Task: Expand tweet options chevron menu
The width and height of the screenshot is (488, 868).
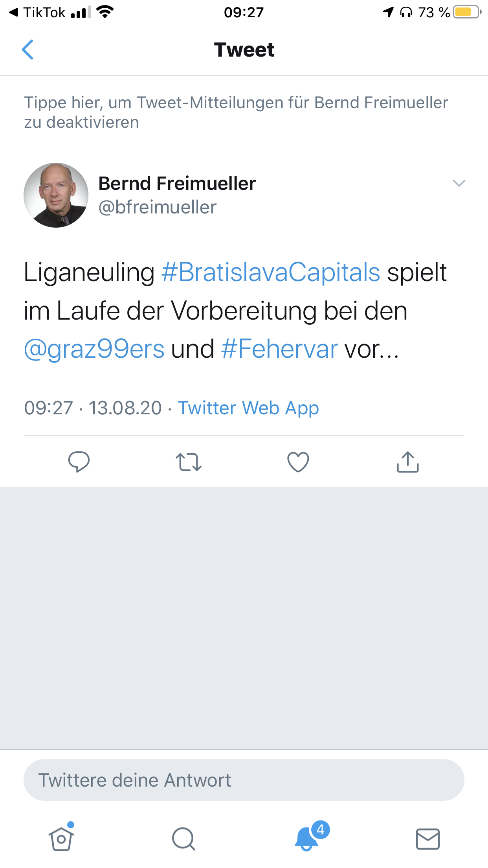Action: pyautogui.click(x=459, y=183)
